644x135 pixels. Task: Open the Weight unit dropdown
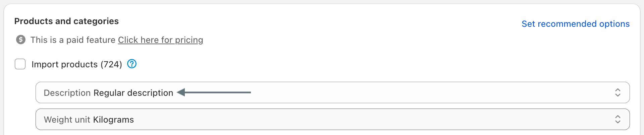[x=332, y=119]
